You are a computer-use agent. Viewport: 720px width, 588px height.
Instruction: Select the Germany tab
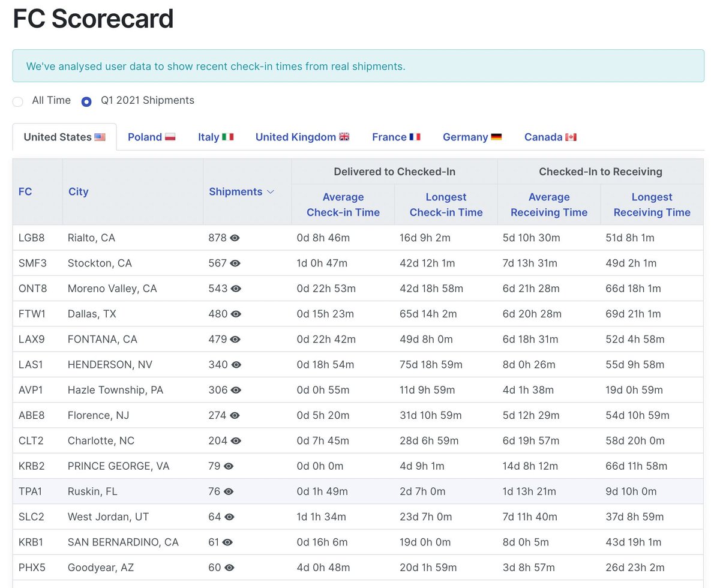point(472,137)
